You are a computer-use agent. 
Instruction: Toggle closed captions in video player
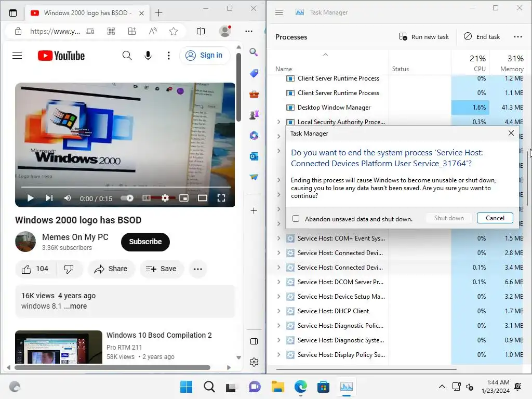(146, 198)
